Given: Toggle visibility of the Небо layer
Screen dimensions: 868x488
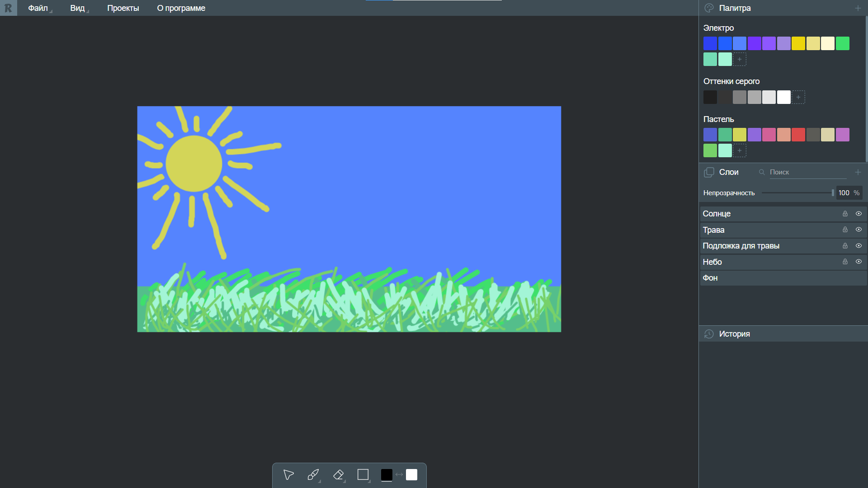Looking at the screenshot, I should click(x=859, y=262).
